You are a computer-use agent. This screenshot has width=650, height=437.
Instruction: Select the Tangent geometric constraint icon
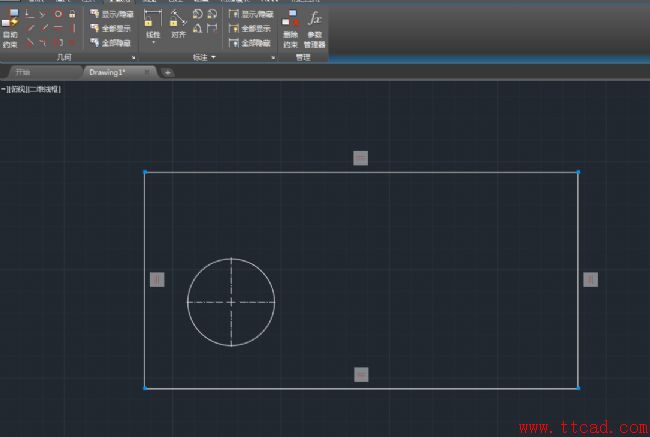[29, 42]
